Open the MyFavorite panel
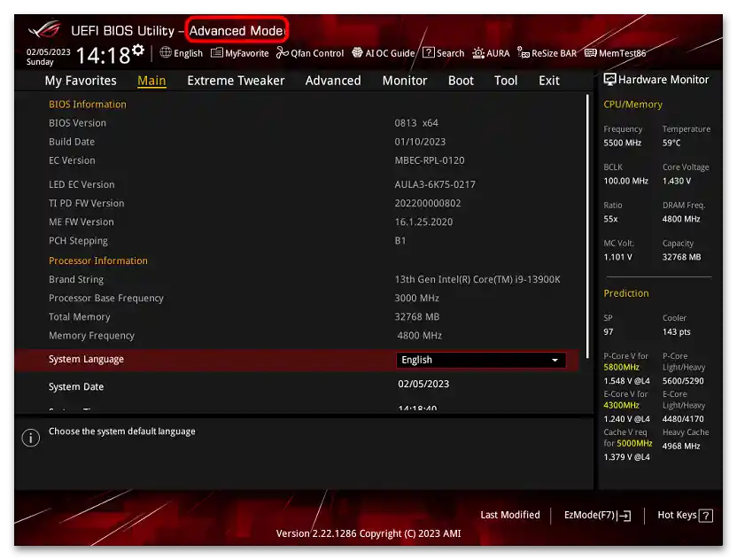737x560 pixels. (x=239, y=53)
